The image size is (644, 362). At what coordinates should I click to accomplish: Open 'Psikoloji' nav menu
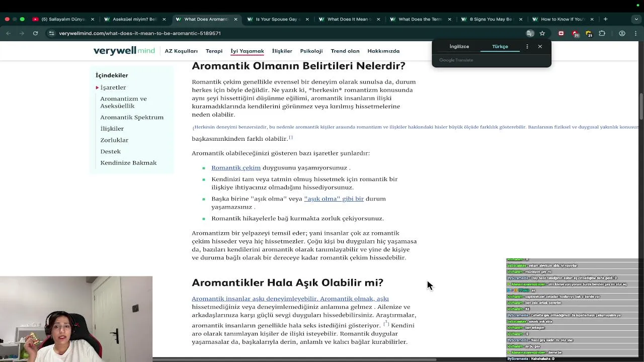pos(311,51)
